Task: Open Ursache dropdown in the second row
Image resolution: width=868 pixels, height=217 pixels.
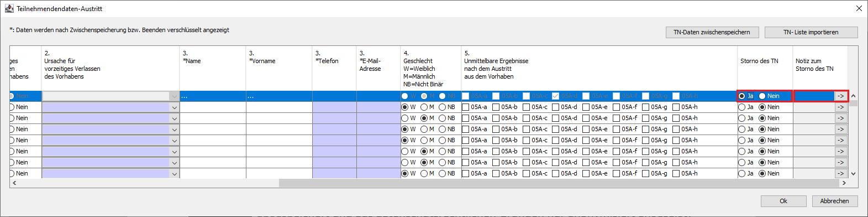Action: tap(174, 107)
